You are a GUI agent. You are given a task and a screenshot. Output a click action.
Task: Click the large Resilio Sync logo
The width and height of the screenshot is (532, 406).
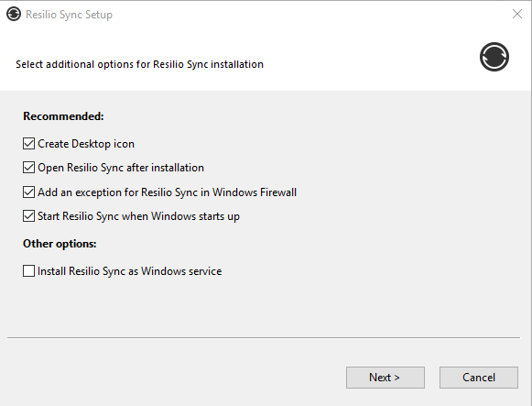click(x=494, y=57)
